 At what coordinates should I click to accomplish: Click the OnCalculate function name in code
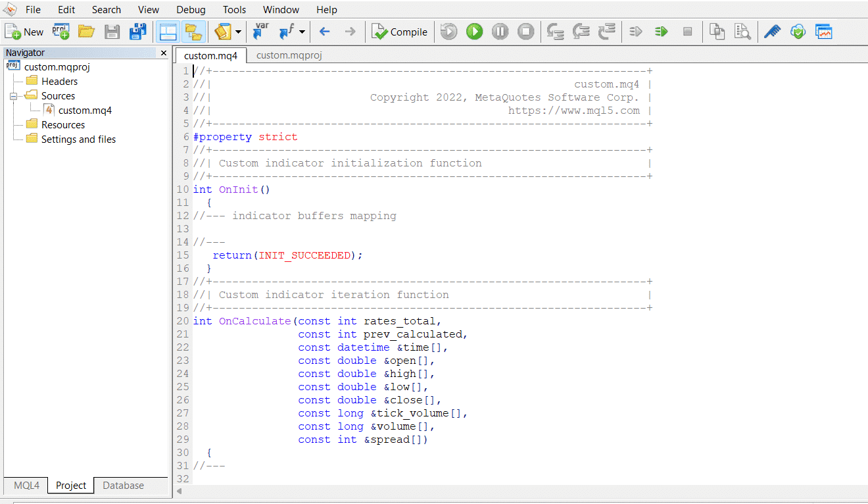click(x=254, y=321)
